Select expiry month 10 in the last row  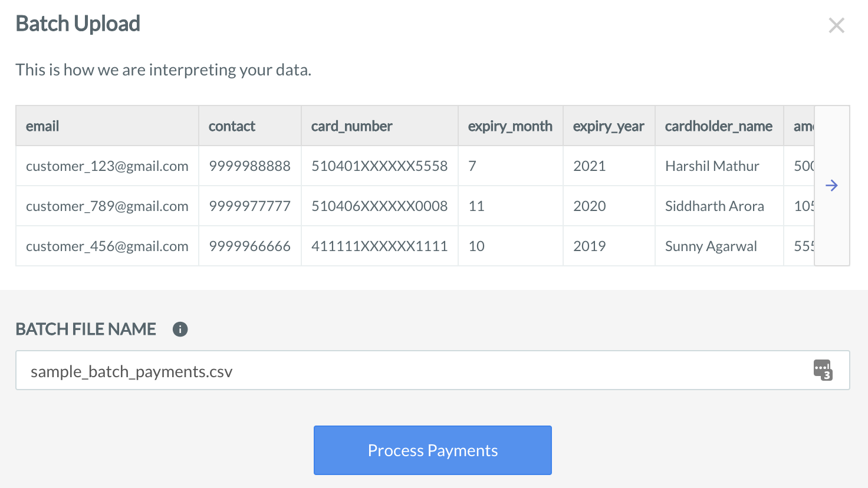point(476,246)
